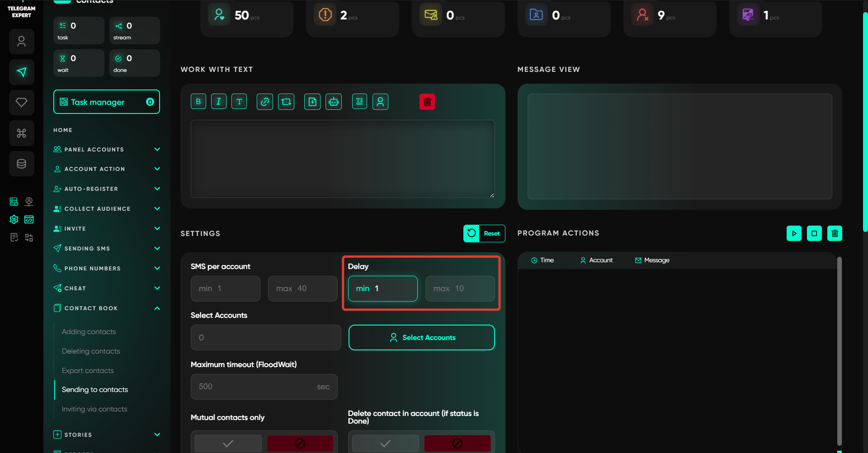This screenshot has width=868, height=453.
Task: Open the diamond section in left sidebar
Action: [21, 103]
